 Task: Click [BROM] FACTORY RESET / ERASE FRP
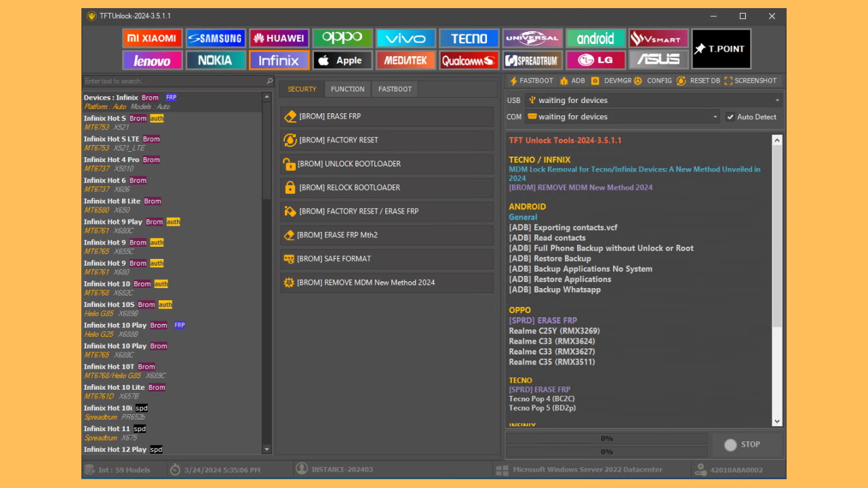[387, 211]
